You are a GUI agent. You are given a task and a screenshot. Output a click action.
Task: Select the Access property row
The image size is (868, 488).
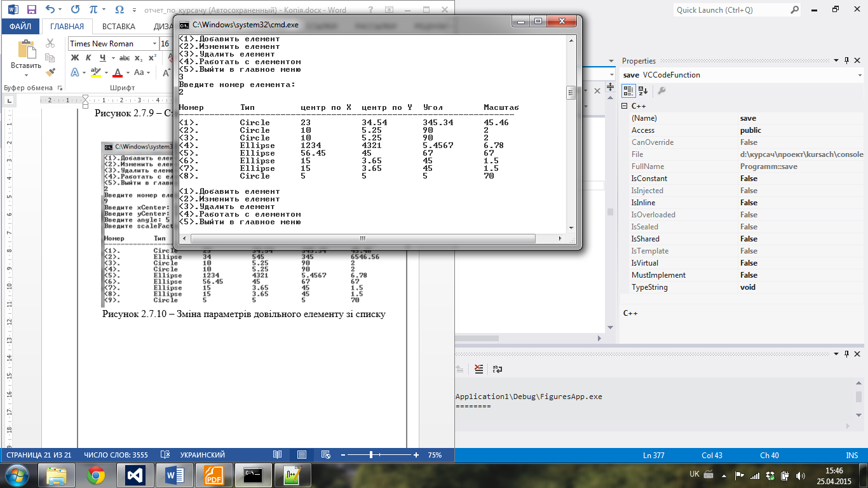coord(747,130)
